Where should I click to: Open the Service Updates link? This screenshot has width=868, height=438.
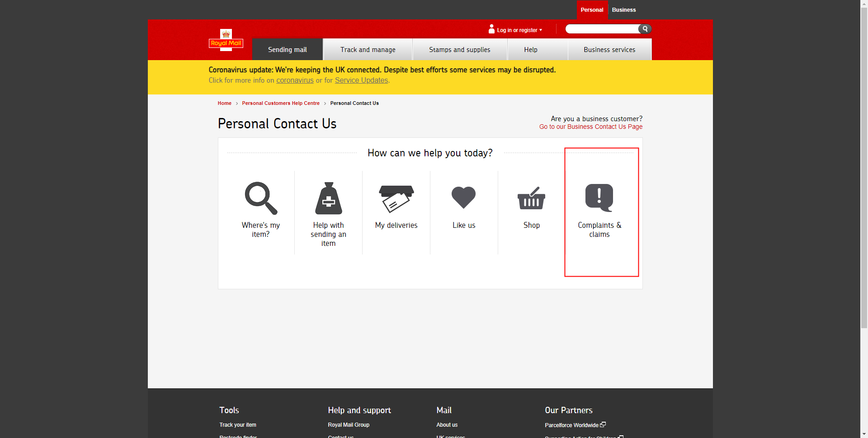click(361, 80)
